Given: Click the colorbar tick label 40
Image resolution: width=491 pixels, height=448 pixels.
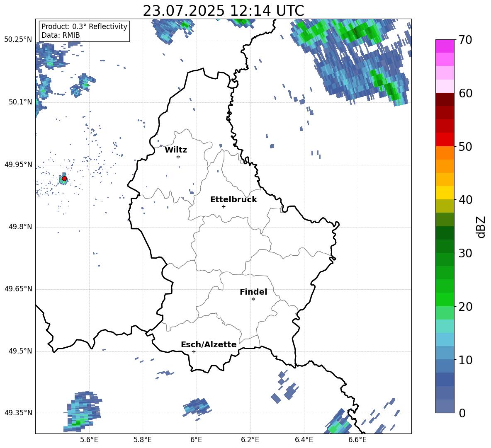Looking at the screenshot, I should coord(465,200).
